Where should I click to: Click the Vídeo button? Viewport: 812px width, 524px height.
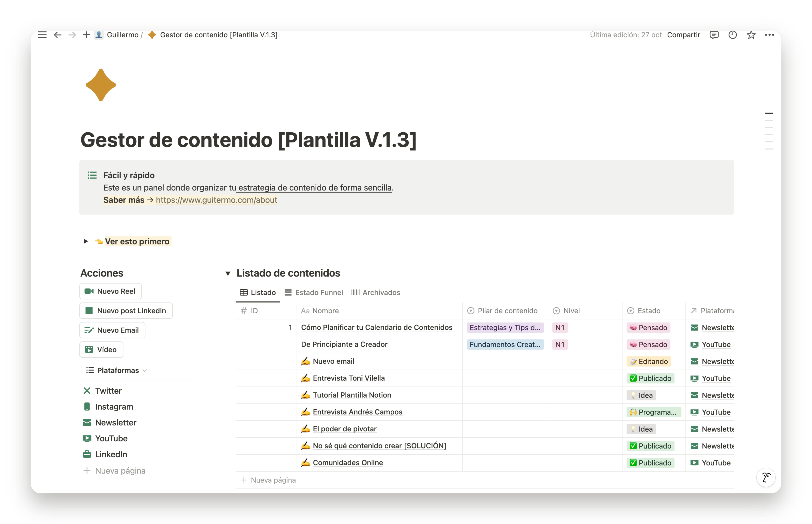[101, 349]
